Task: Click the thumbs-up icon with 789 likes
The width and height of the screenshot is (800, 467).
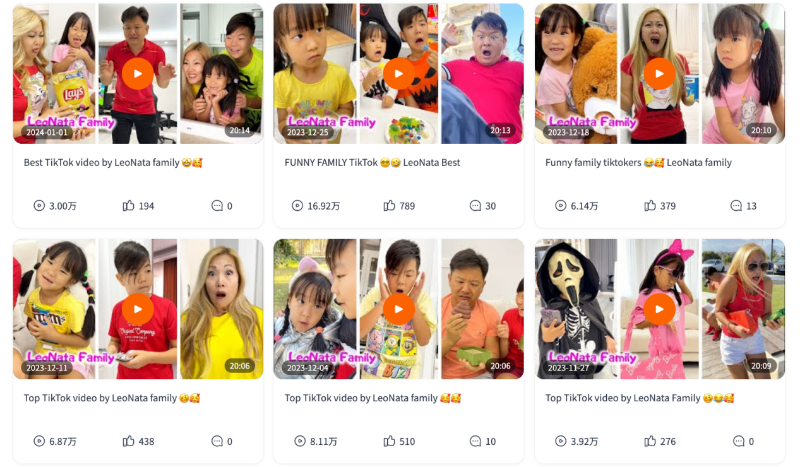Action: [x=389, y=206]
